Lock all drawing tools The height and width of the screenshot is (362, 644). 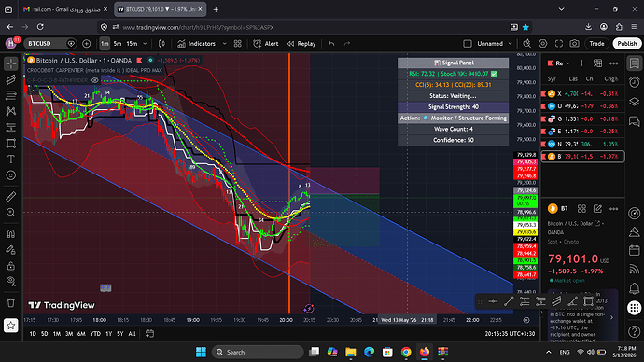[x=11, y=266]
